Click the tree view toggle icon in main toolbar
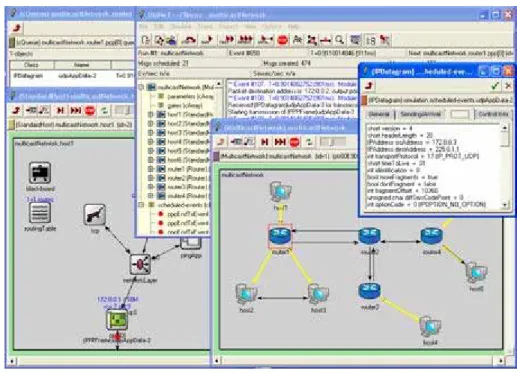Viewport: 517px width, 374px height. 370,40
